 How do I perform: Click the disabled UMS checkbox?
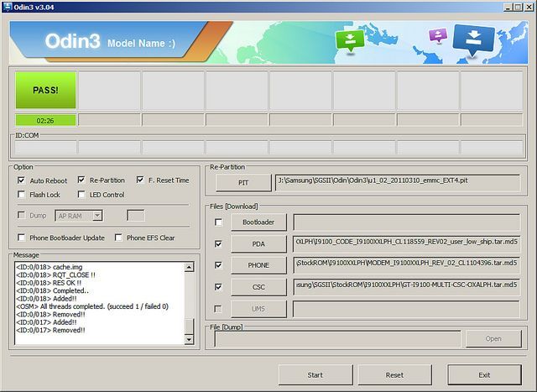tap(218, 309)
